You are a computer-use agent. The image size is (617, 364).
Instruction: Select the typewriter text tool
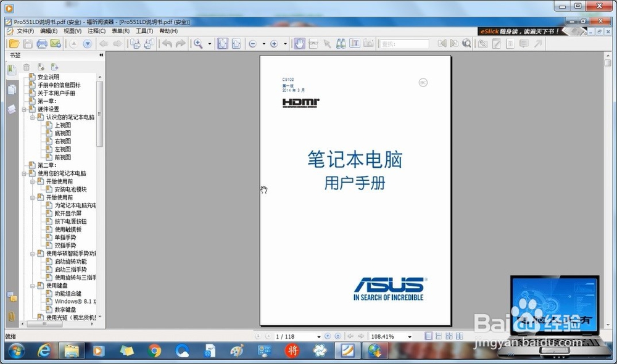(x=510, y=44)
